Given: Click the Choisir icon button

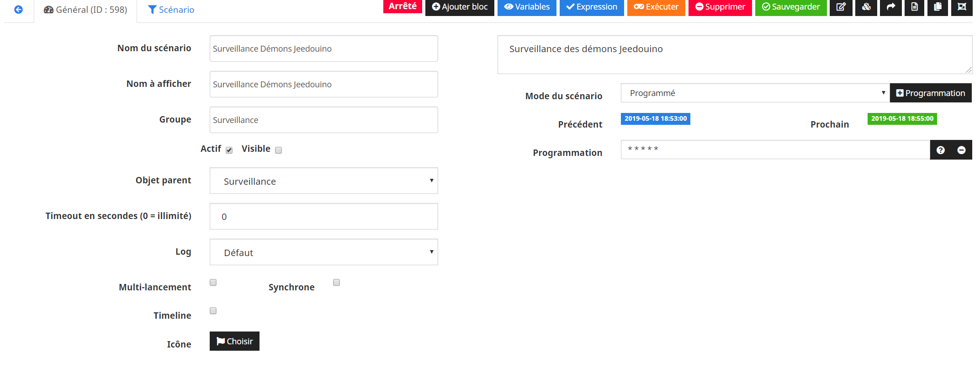Looking at the screenshot, I should [x=234, y=341].
